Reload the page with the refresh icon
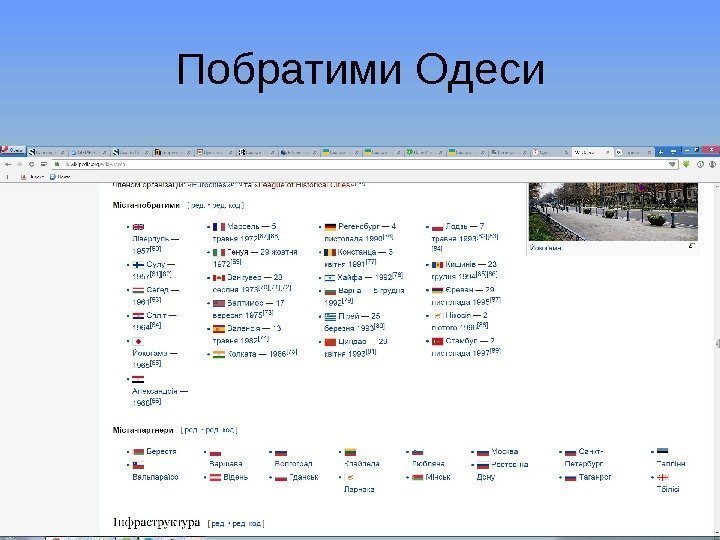This screenshot has height=540, width=720. [31, 164]
